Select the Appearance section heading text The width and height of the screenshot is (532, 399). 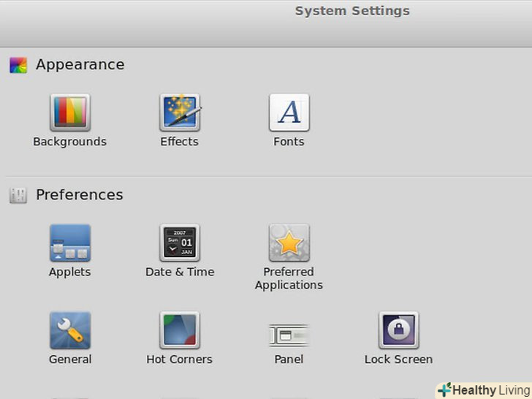point(80,65)
